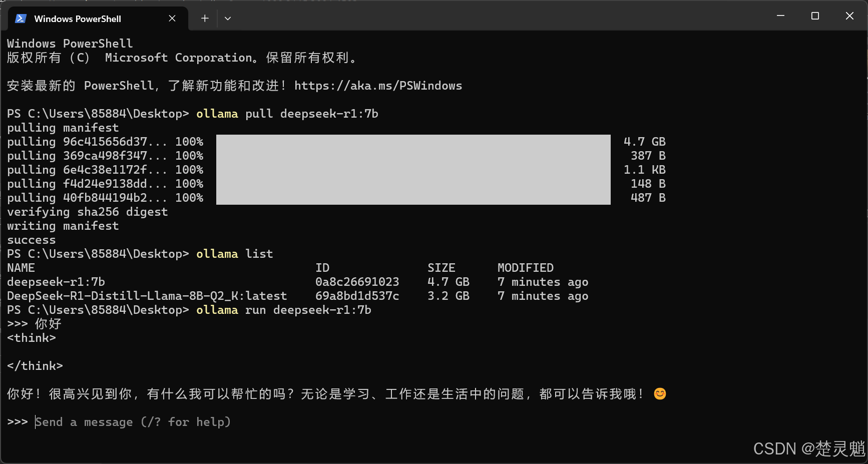Click the MODIFIED column header
868x464 pixels.
click(x=526, y=268)
